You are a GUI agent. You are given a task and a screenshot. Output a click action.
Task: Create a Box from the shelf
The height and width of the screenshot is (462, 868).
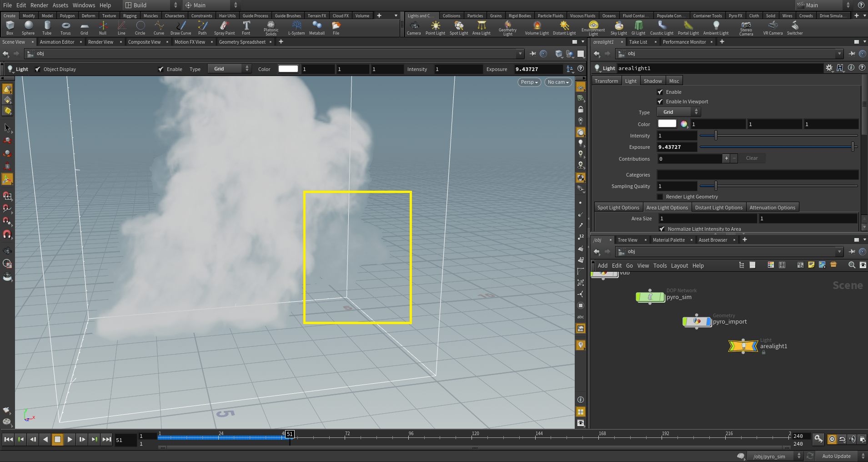coord(10,28)
